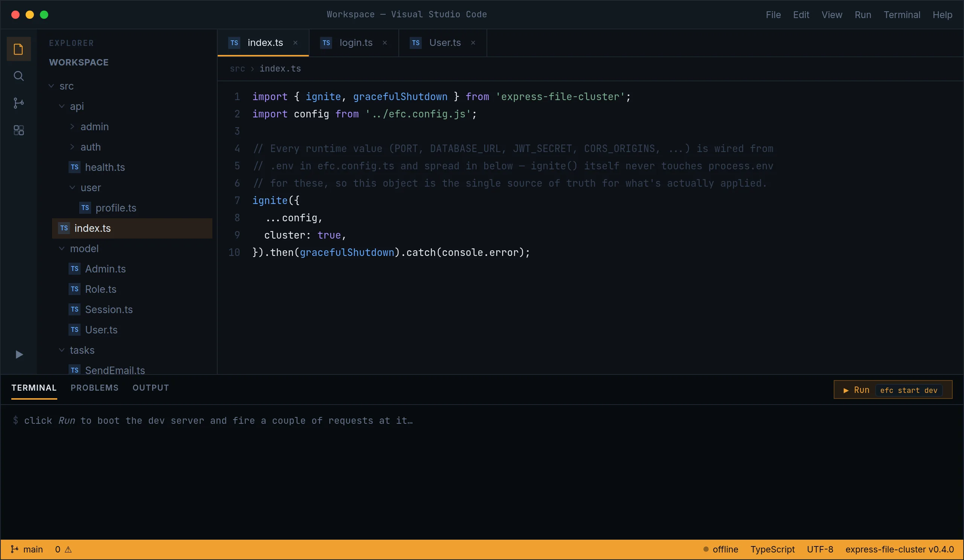Image resolution: width=964 pixels, height=560 pixels.
Task: Click line number 7 in the gutter
Action: (x=237, y=200)
